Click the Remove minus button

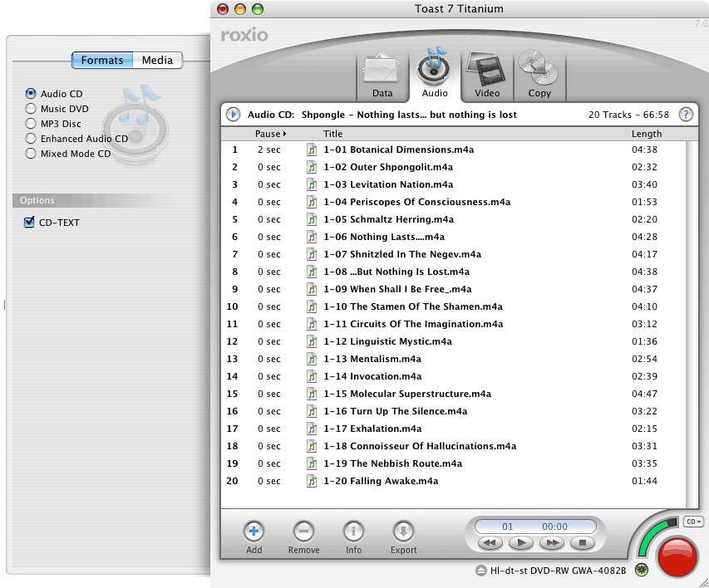[x=303, y=532]
